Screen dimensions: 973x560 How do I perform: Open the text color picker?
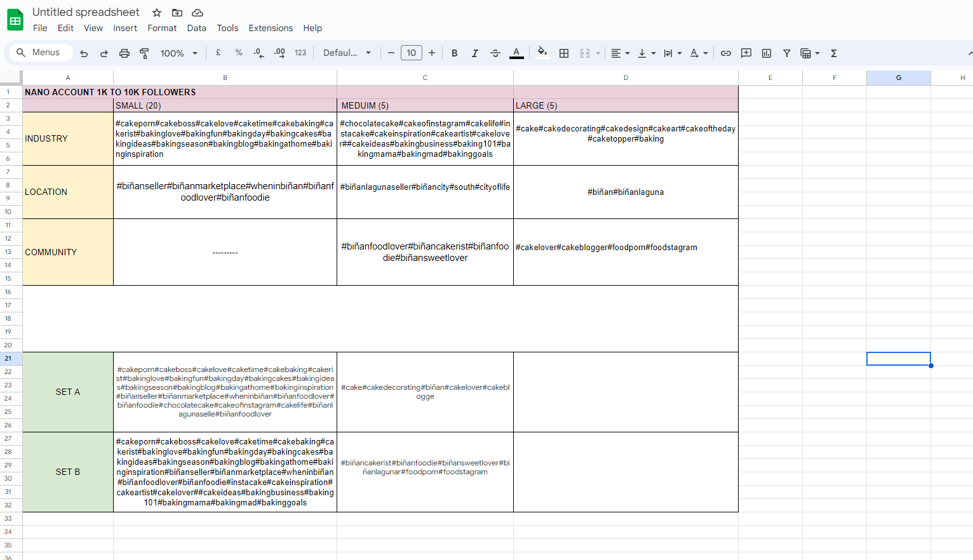pos(516,53)
